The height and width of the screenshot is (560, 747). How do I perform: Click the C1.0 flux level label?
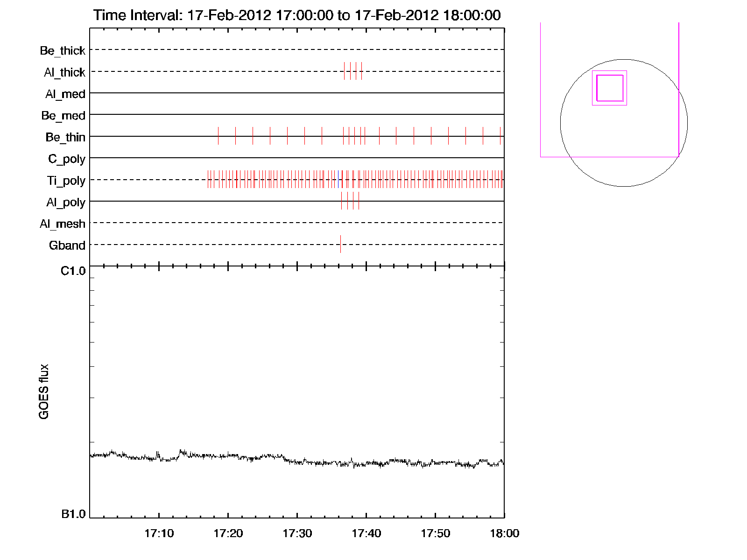click(73, 271)
